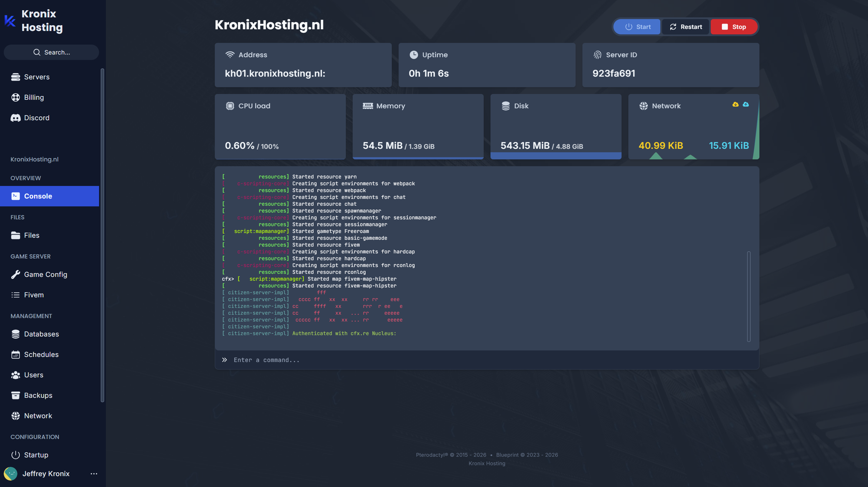The image size is (868, 487).
Task: Open the Files manager
Action: click(50, 235)
